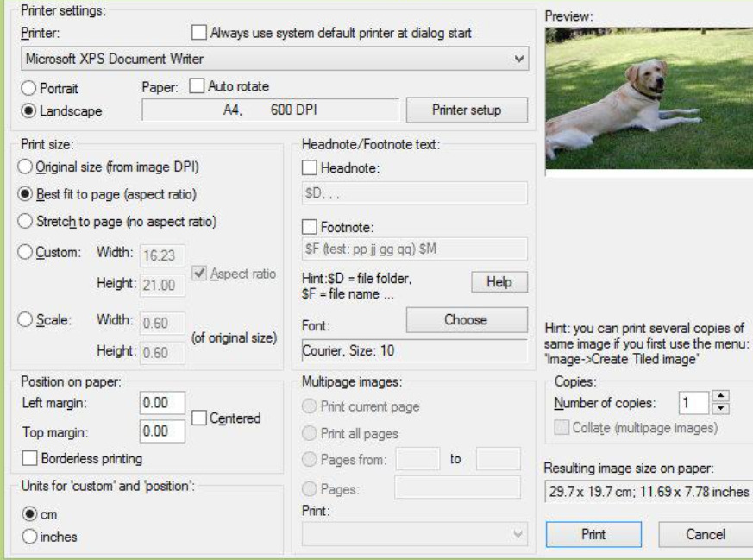Image resolution: width=753 pixels, height=560 pixels.
Task: Select inches units
Action: [29, 536]
